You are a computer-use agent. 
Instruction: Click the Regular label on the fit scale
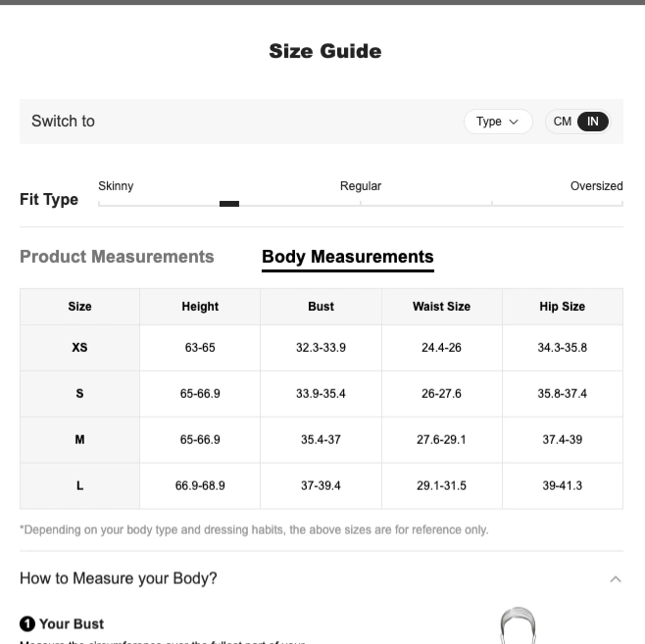click(x=361, y=186)
